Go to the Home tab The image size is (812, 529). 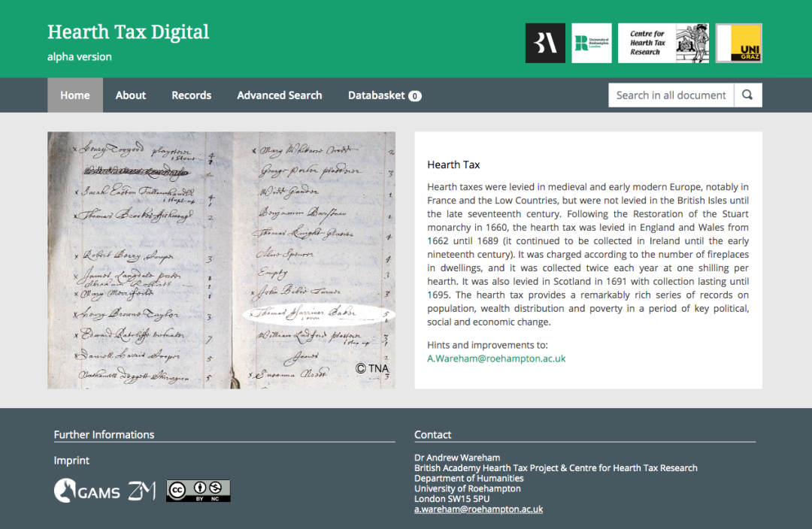[75, 95]
